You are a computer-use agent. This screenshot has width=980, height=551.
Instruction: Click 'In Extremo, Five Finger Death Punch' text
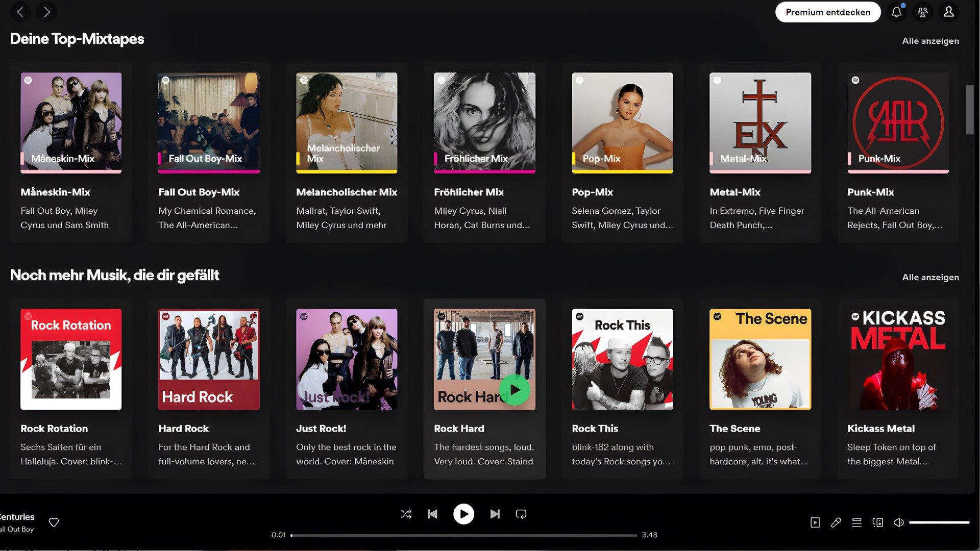coord(756,218)
